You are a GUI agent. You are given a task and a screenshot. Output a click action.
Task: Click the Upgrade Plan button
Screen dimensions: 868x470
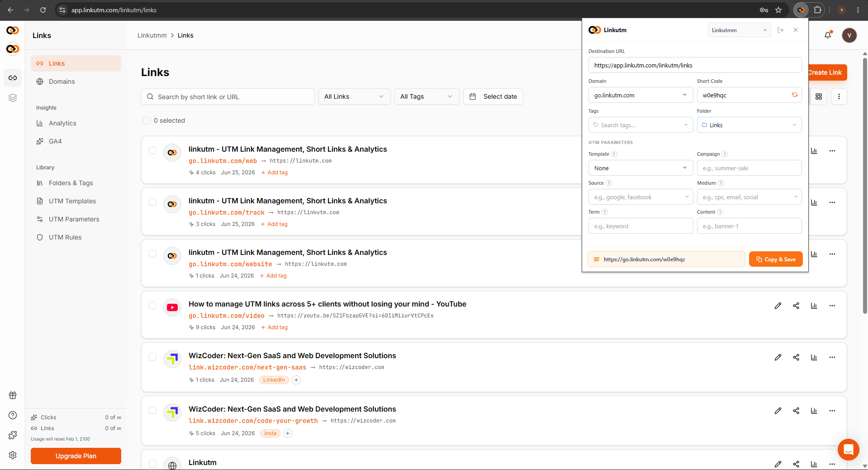click(76, 456)
